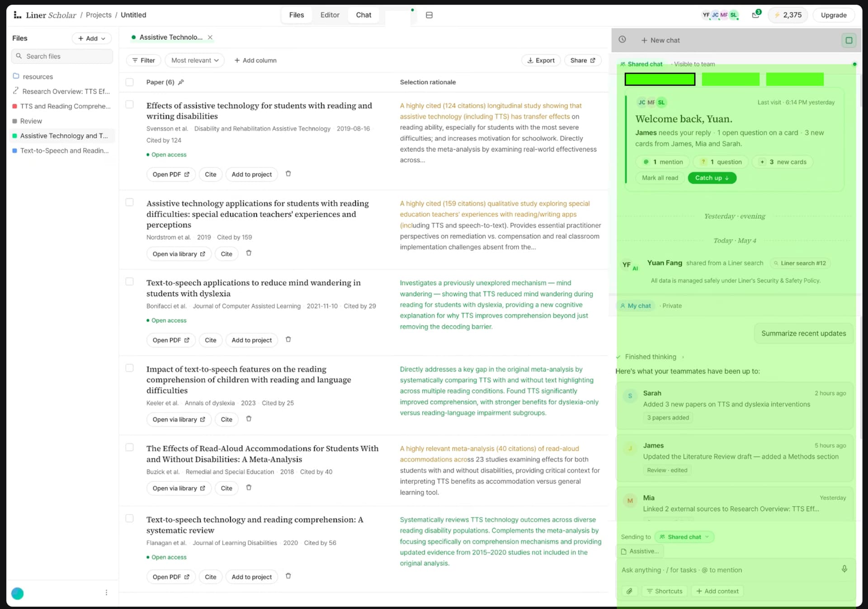Close the Assistive Technolo... tab
Viewport: 868px width, 609px height.
pos(210,38)
